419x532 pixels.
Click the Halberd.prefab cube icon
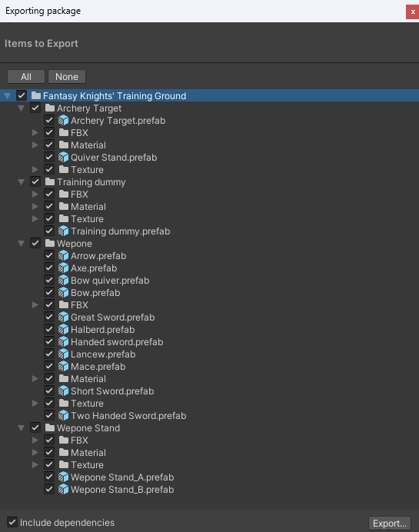[x=63, y=330]
